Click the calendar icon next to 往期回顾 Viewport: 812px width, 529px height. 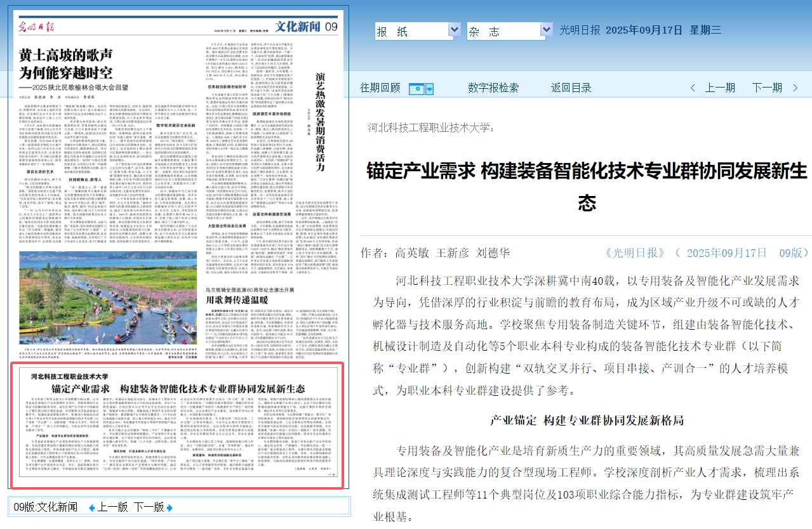[416, 88]
